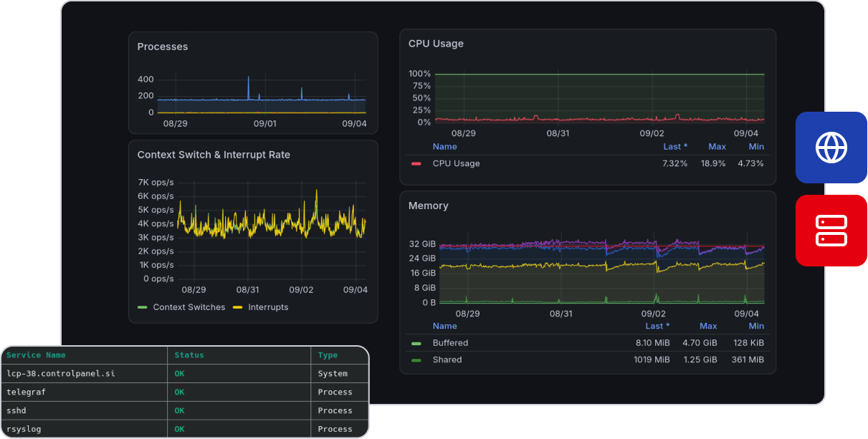Click the Buffered legend color swatch
Viewport: 868px width, 439px height.
(x=416, y=343)
